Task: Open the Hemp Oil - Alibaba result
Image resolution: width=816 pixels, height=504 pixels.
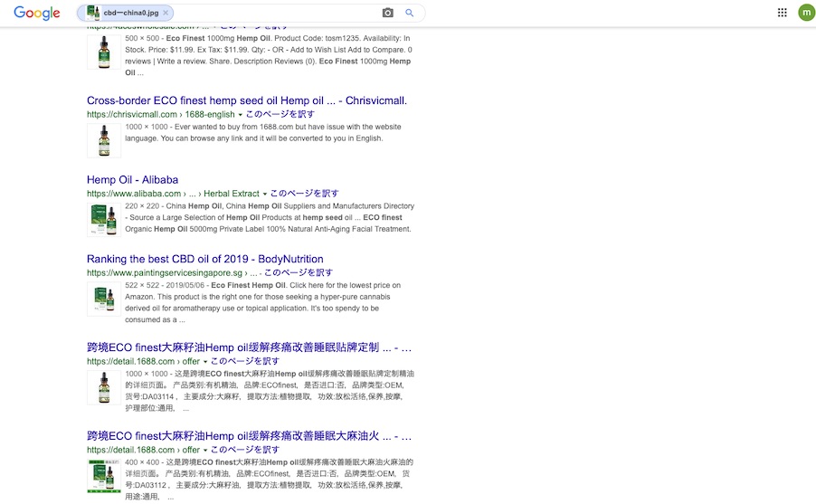Action: click(132, 180)
